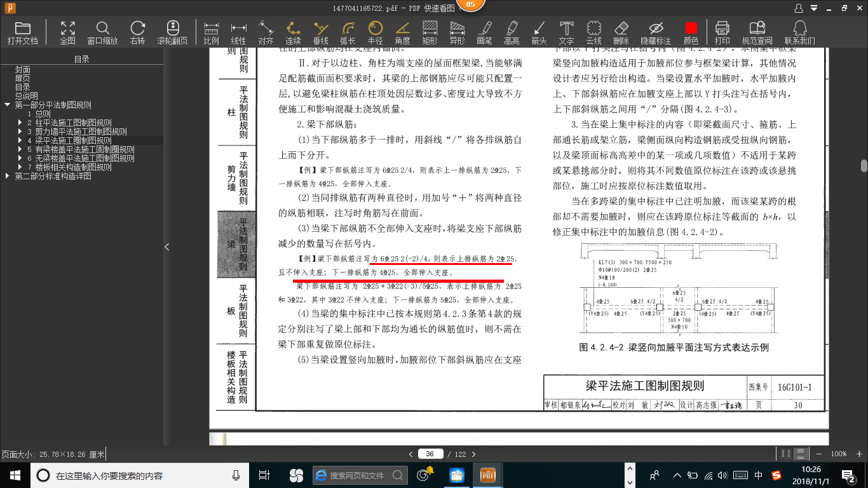Viewport: 868px width, 488px height.
Task: Select the 角度 angle tool
Action: tap(402, 32)
